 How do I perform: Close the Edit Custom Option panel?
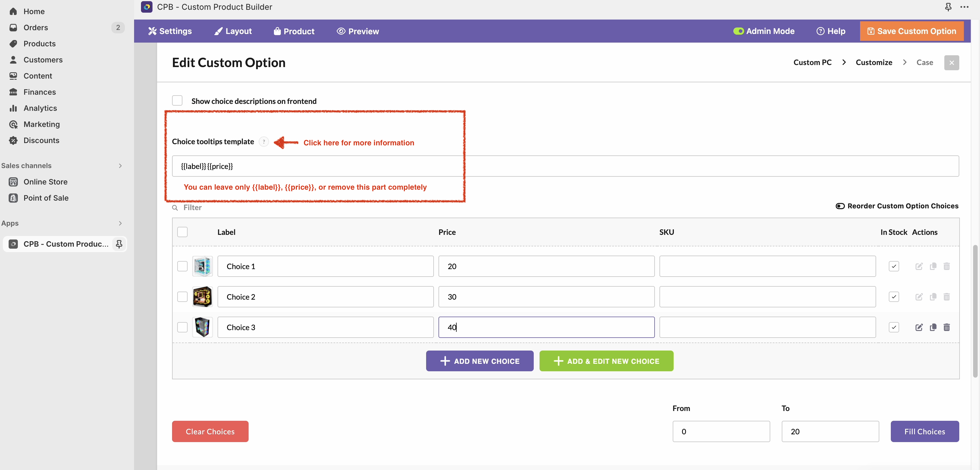[x=951, y=63]
